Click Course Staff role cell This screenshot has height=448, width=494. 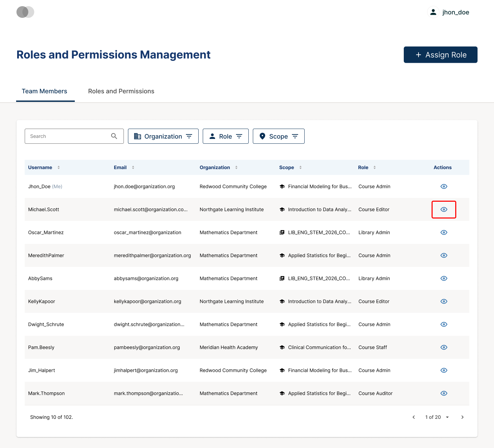coord(373,347)
